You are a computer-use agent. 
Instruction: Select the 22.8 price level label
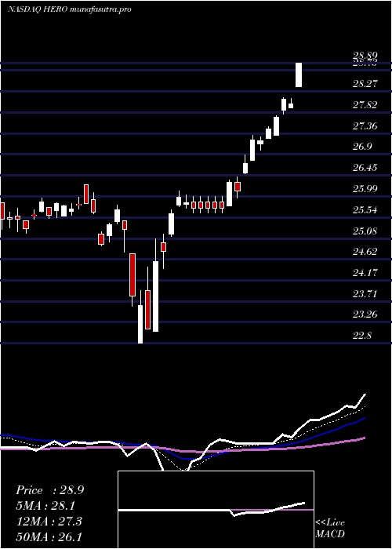click(x=362, y=336)
